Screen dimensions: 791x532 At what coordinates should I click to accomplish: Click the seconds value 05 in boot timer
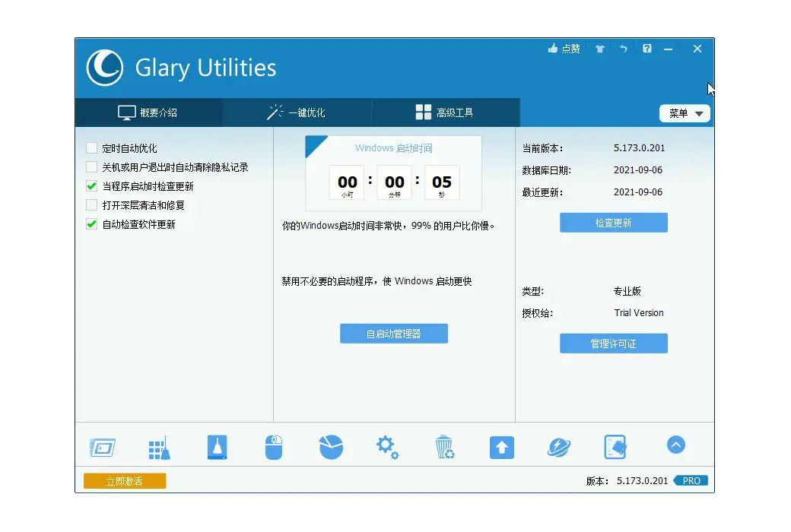click(442, 182)
